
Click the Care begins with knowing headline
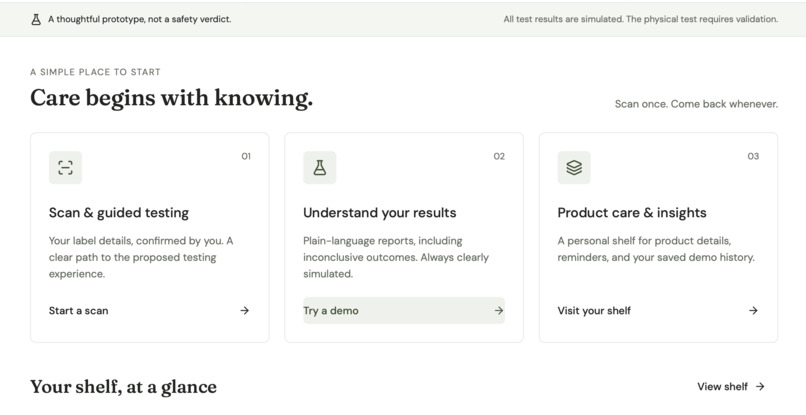tap(171, 98)
